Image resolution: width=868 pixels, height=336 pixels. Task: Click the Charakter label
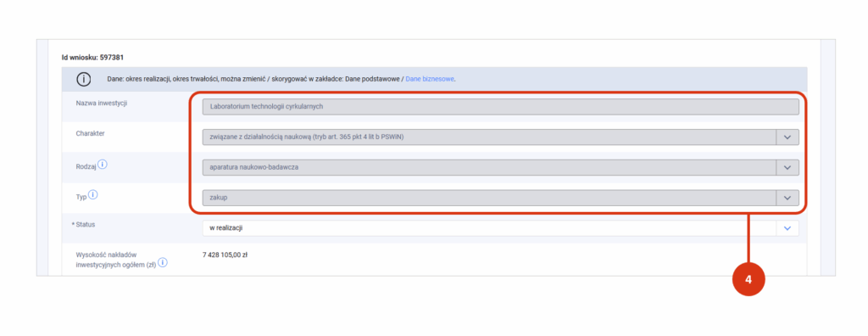(x=91, y=133)
